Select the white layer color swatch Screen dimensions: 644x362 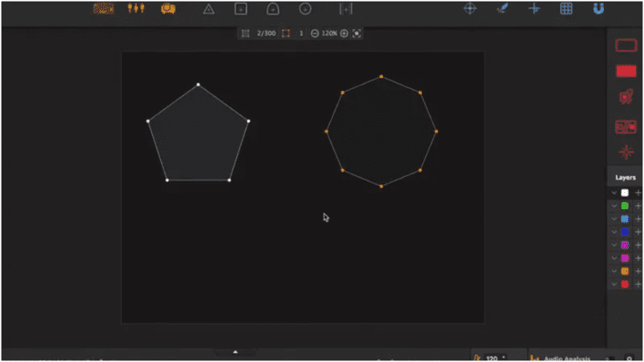(x=624, y=192)
